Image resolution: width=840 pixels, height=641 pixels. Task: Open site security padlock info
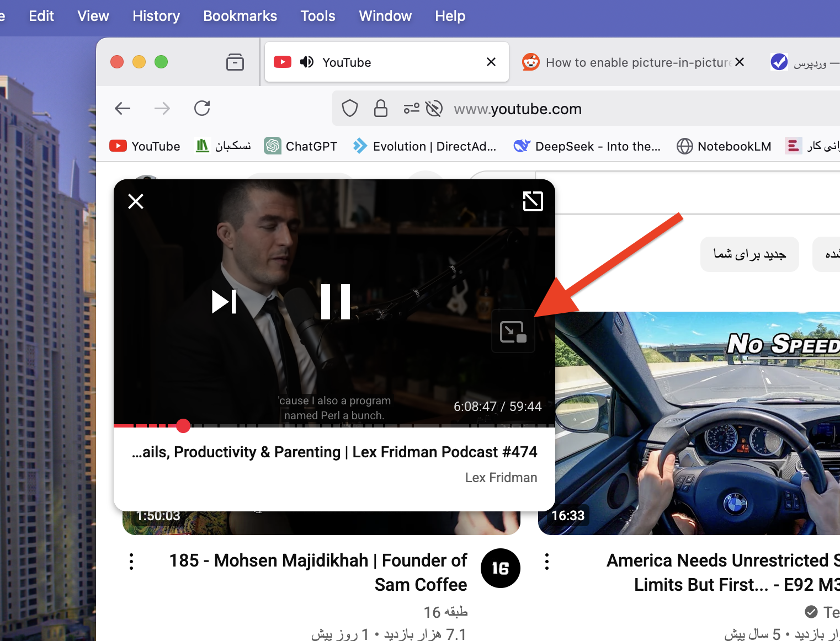click(x=381, y=109)
